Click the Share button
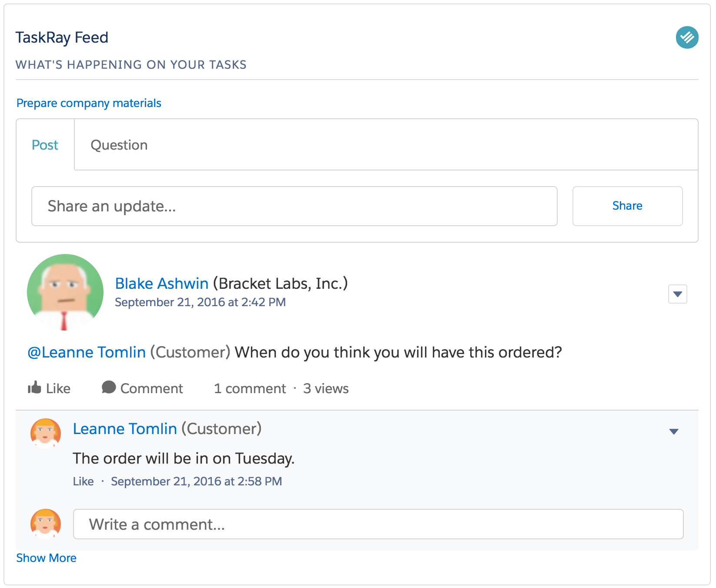 [x=627, y=206]
